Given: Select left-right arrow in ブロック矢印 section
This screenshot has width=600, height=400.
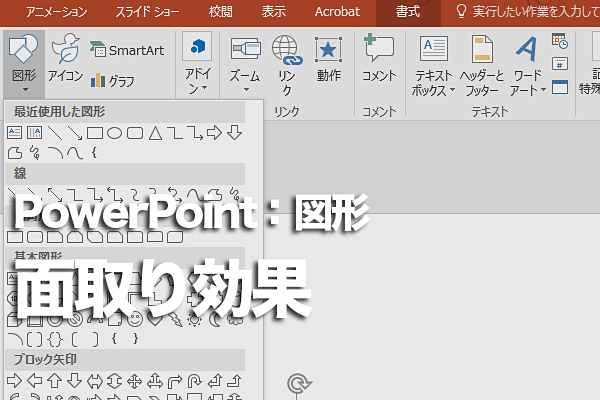Looking at the screenshot, I should [95, 380].
